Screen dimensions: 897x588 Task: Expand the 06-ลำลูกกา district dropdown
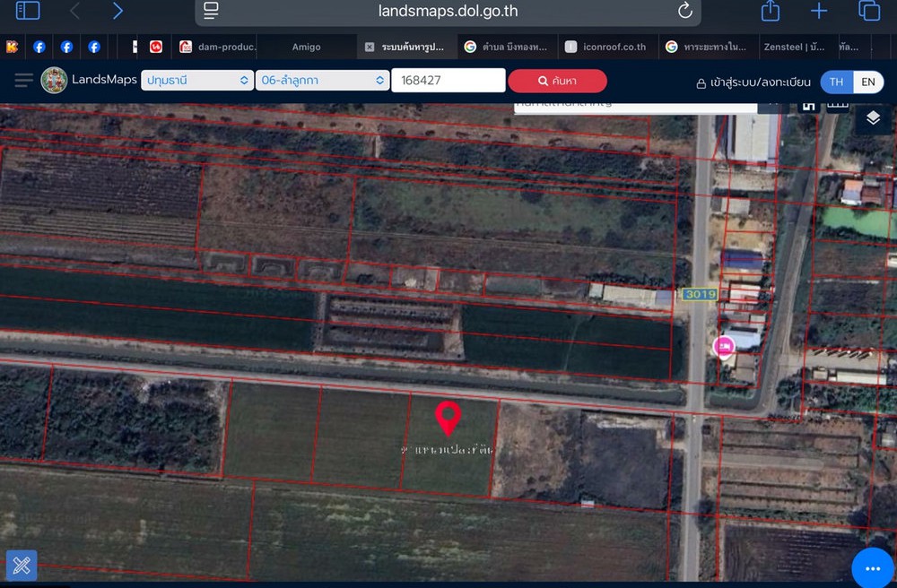(322, 81)
